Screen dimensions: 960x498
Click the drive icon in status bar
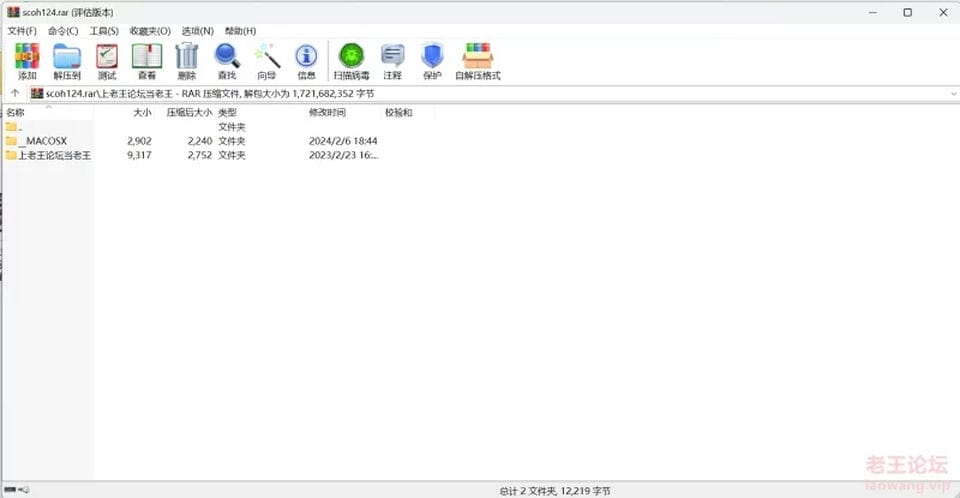[10, 489]
